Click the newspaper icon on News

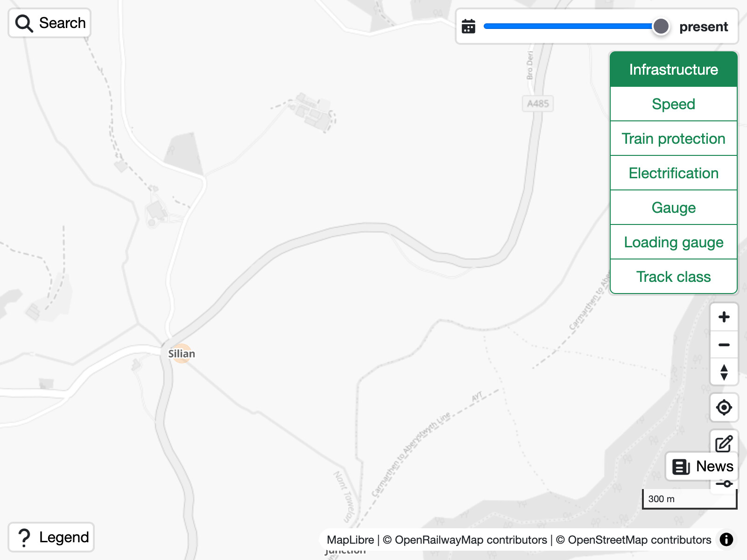[x=681, y=467]
